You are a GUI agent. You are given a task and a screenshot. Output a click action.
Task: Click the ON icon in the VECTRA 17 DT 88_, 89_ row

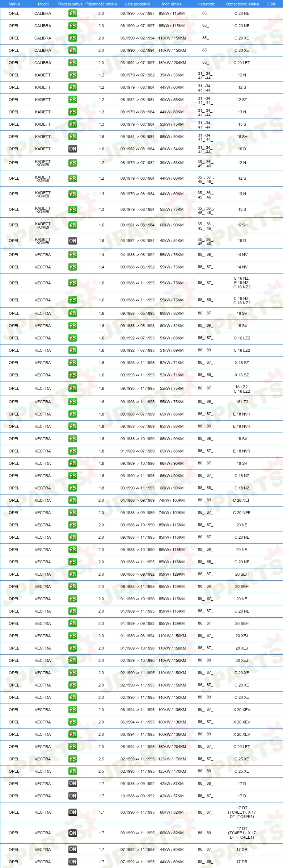point(72,833)
